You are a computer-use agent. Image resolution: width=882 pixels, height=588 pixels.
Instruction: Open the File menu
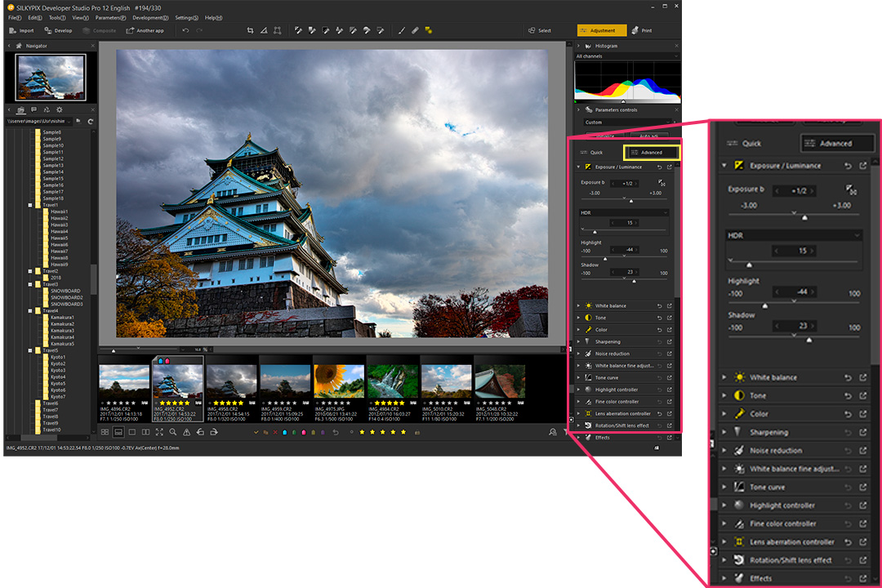click(x=15, y=18)
